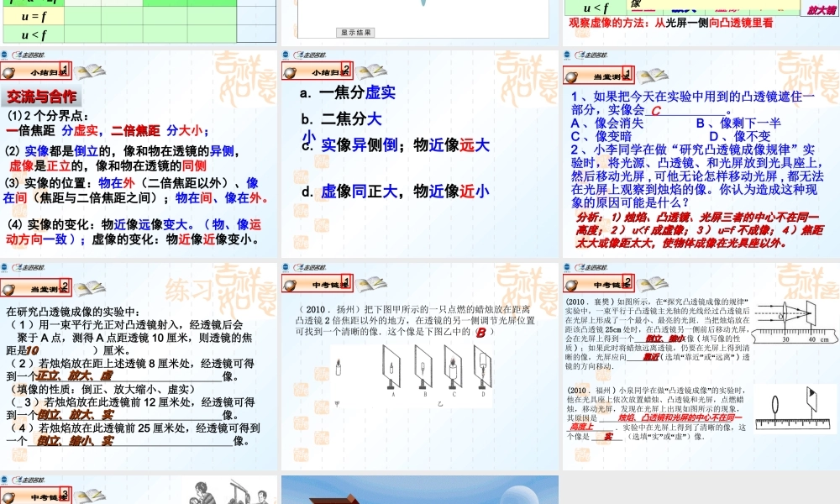Click candle screen image labeled B
This screenshot has width=840, height=504.
point(423,367)
